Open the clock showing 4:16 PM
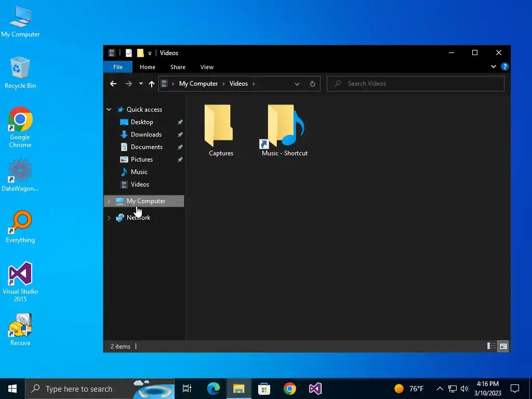 tap(487, 389)
